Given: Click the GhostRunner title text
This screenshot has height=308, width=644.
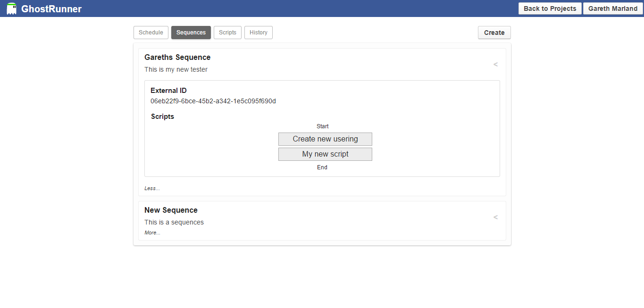Looking at the screenshot, I should (51, 9).
